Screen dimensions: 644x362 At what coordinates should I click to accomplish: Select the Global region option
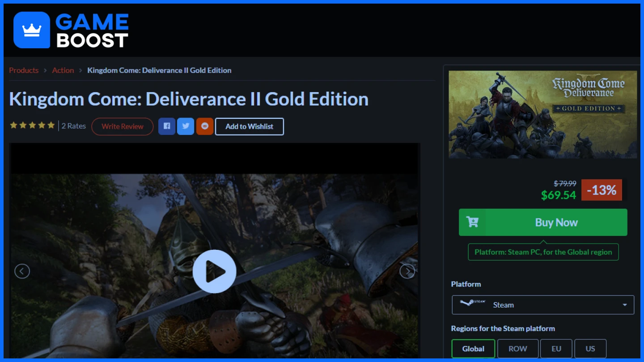[473, 349]
